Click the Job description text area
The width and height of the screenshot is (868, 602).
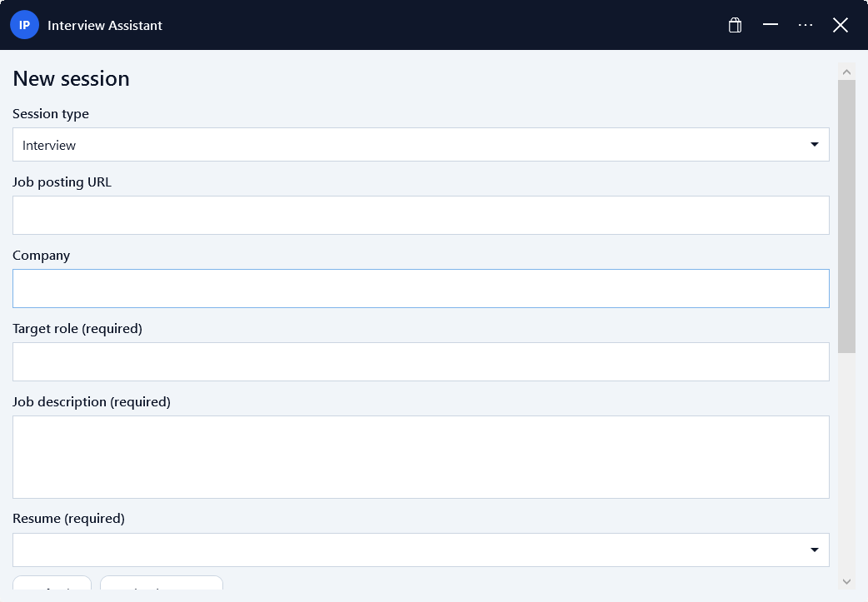(x=421, y=457)
